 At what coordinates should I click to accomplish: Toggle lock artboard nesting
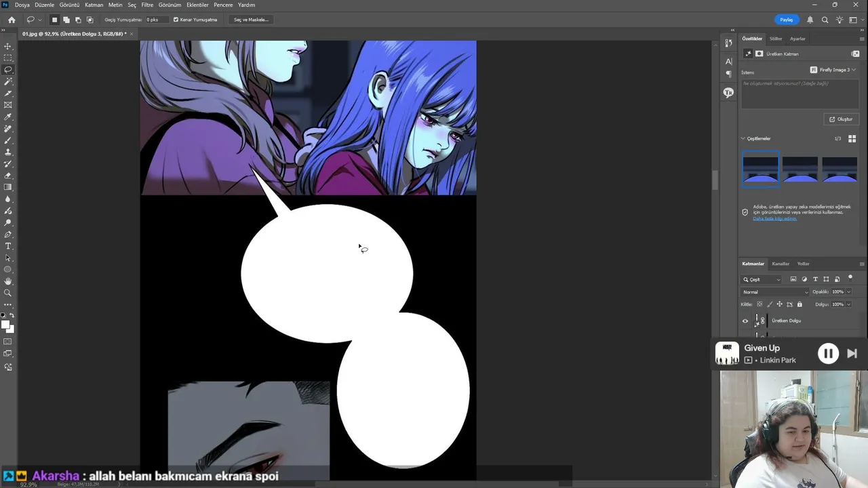point(790,304)
